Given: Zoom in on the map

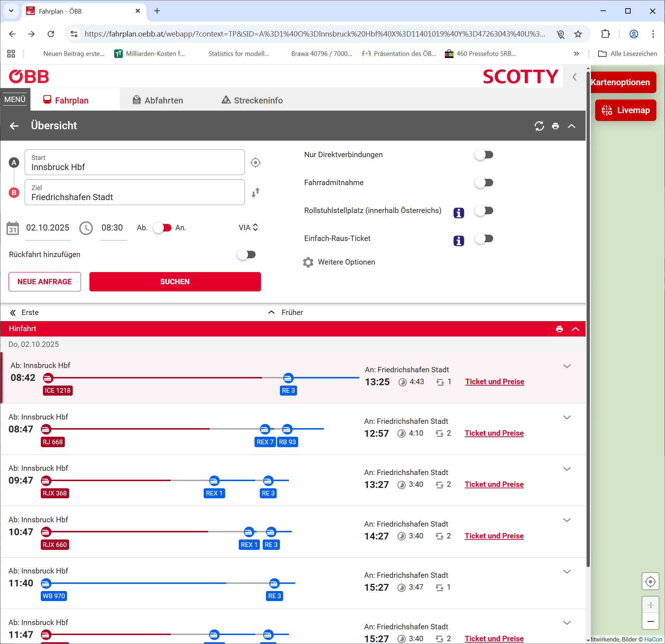Looking at the screenshot, I should pyautogui.click(x=650, y=605).
